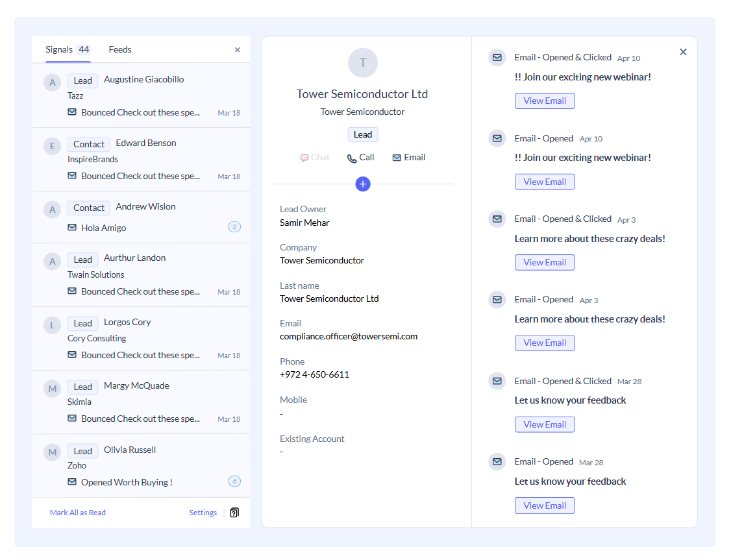Open Lorgos Cory lead name
The width and height of the screenshot is (731, 560).
(x=127, y=322)
